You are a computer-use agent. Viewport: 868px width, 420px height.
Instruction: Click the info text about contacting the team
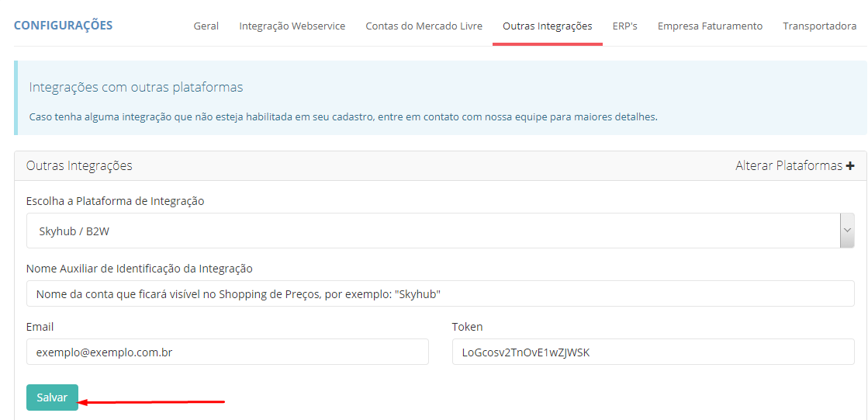pyautogui.click(x=343, y=117)
